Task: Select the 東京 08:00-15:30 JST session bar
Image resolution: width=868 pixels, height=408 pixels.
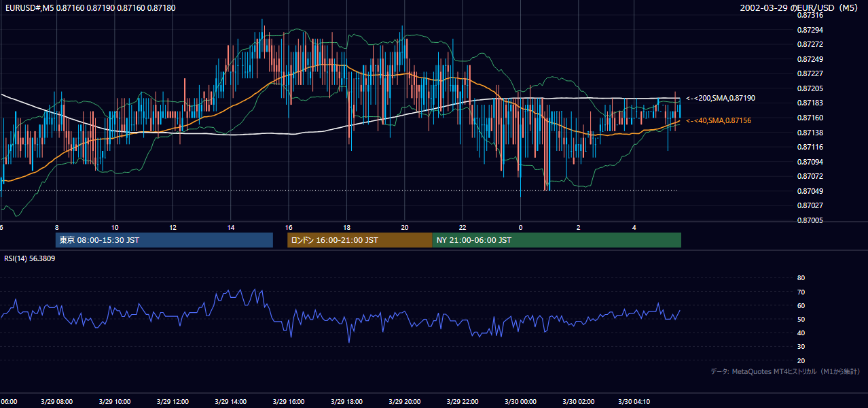Action: coord(164,240)
